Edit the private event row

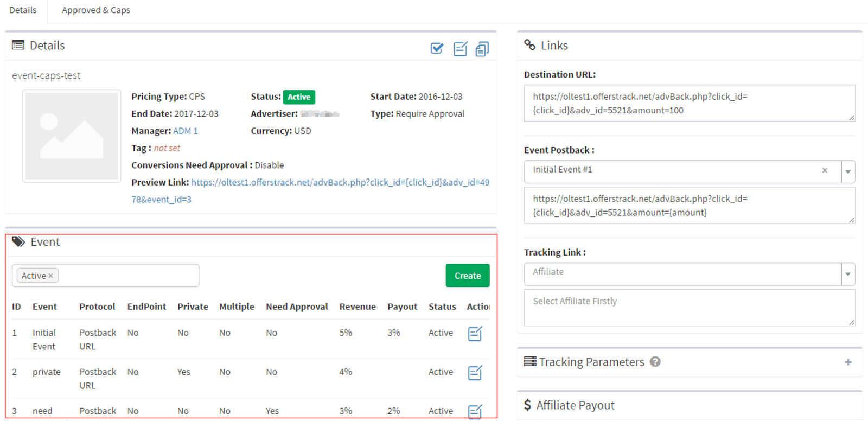pyautogui.click(x=475, y=373)
